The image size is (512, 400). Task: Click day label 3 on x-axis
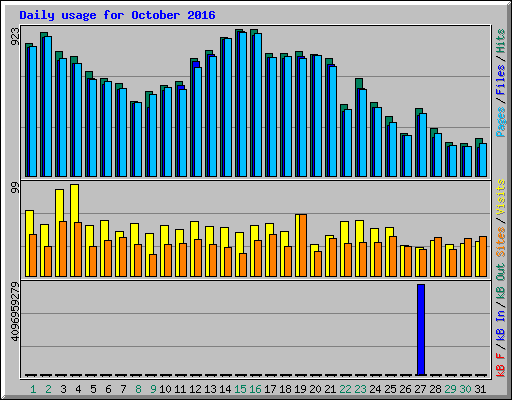[63, 389]
